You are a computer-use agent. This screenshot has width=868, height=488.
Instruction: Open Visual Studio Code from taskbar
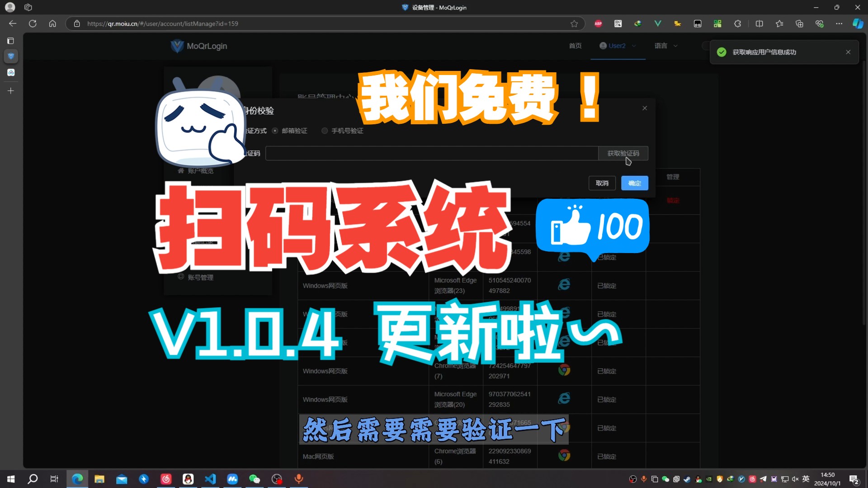(x=210, y=479)
